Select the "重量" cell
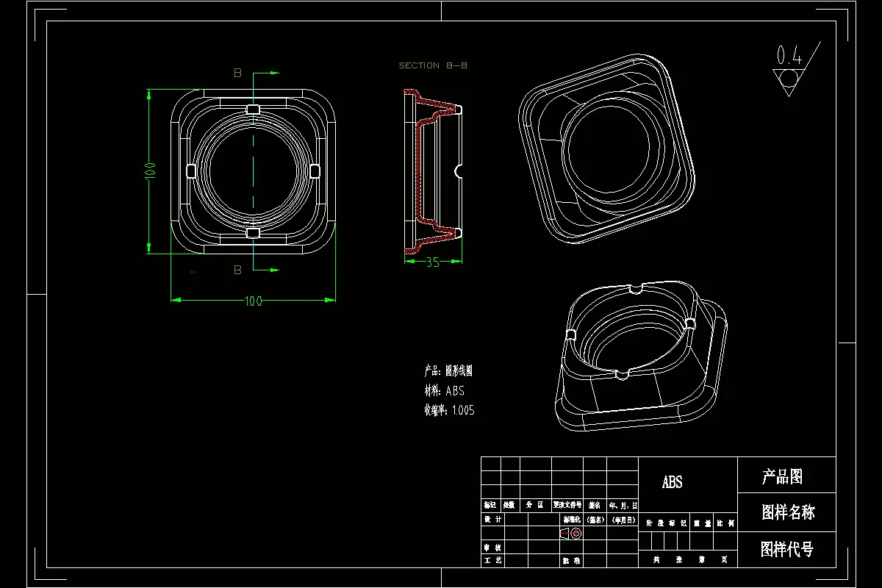This screenshot has height=588, width=882. click(x=701, y=523)
